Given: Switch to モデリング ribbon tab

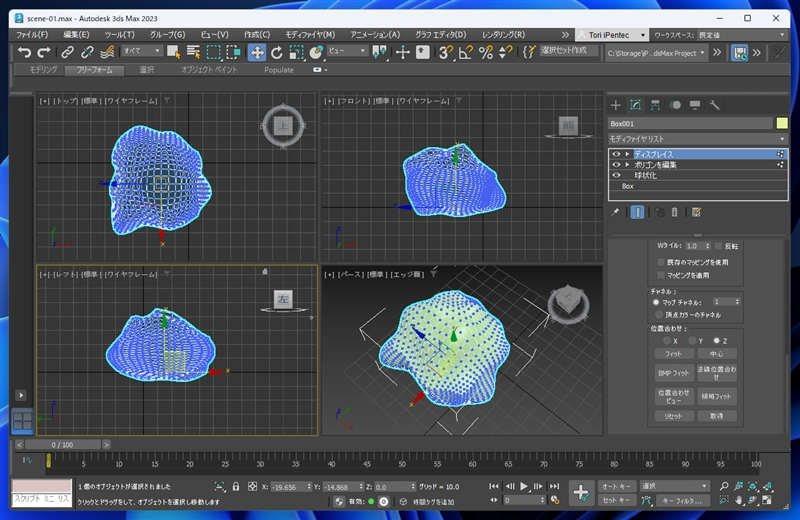Looking at the screenshot, I should click(43, 70).
